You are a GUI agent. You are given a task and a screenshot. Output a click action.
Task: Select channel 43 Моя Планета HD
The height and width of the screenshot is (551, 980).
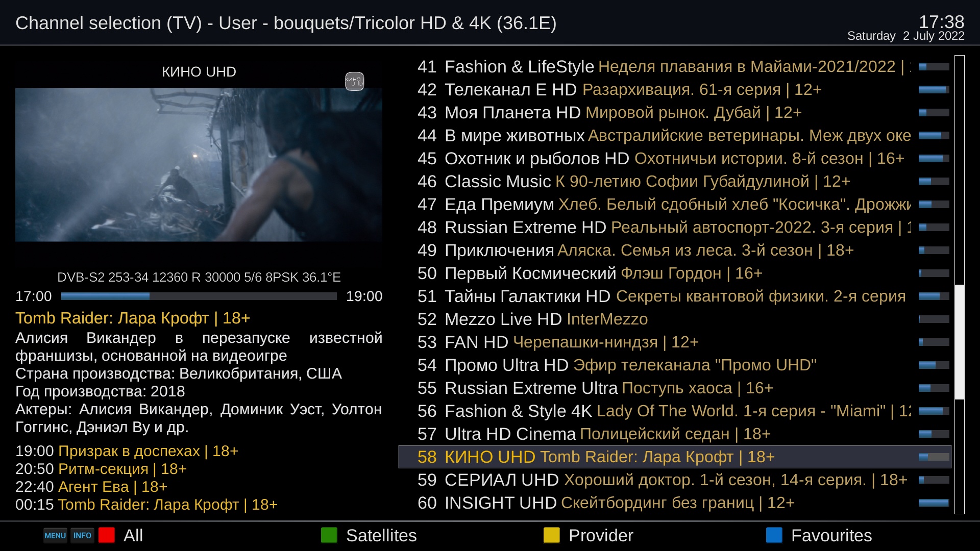[675, 112]
